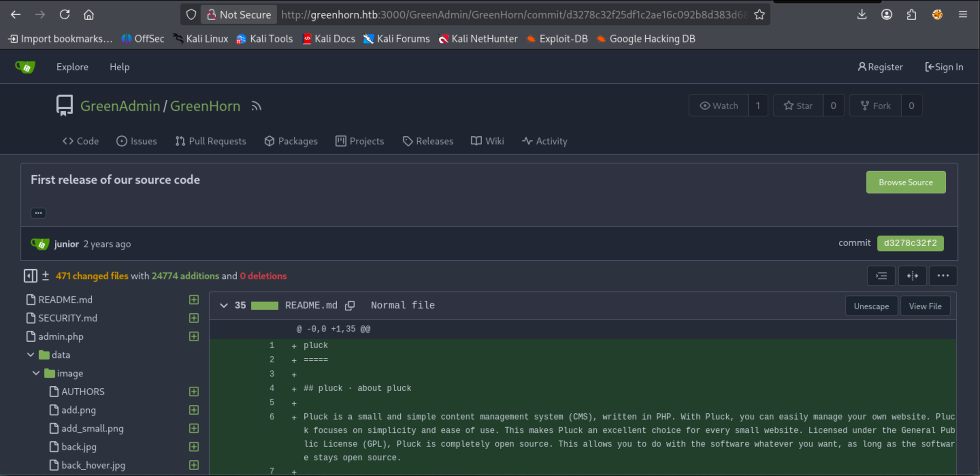Focus the browser address bar URL
The width and height of the screenshot is (980, 476).
click(514, 15)
